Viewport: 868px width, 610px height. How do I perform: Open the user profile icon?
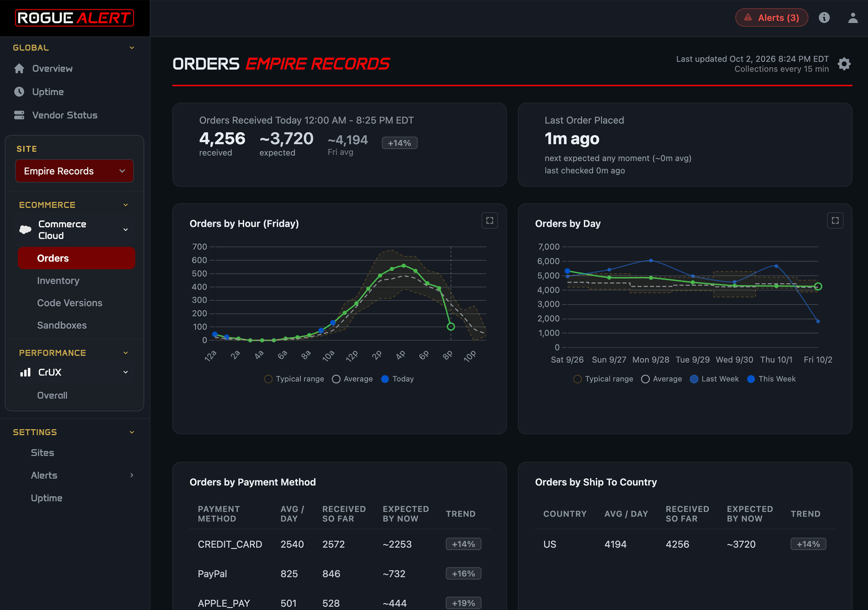[853, 18]
